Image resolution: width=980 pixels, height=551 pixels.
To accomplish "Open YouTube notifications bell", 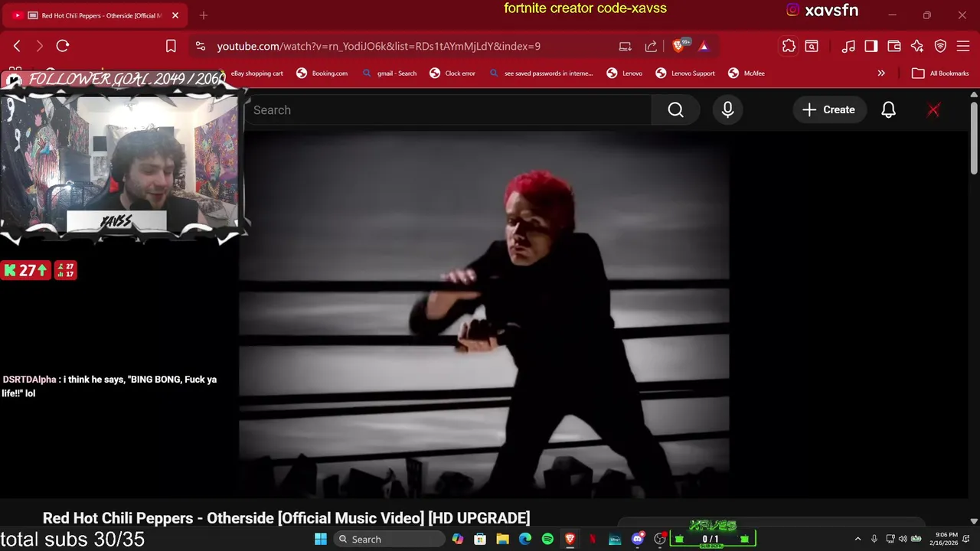I will tap(888, 110).
